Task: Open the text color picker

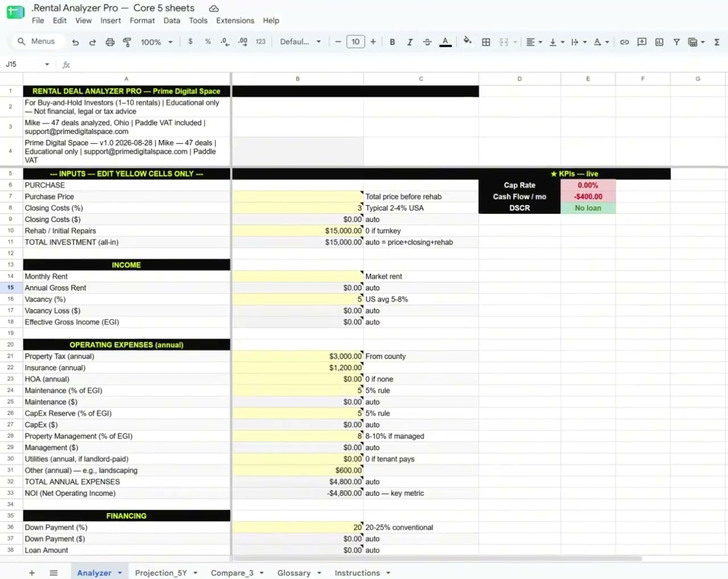Action: pos(445,42)
